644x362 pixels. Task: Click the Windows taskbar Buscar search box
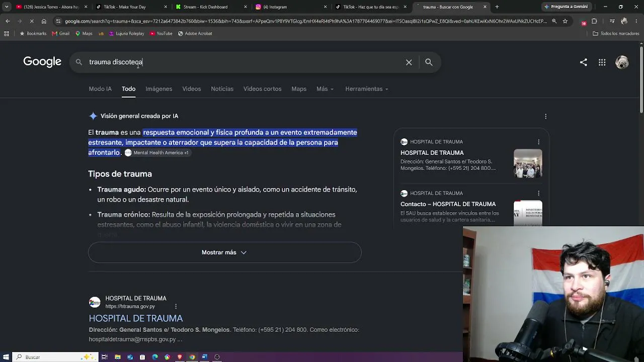point(54,357)
